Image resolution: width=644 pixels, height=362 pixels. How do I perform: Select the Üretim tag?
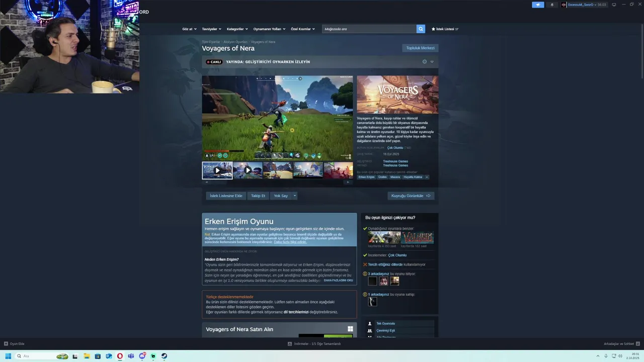click(382, 177)
